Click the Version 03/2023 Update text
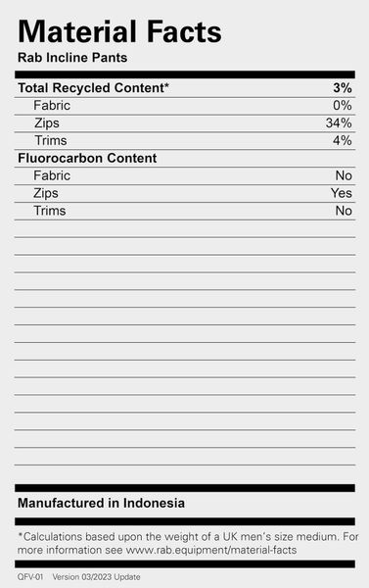 (x=96, y=577)
